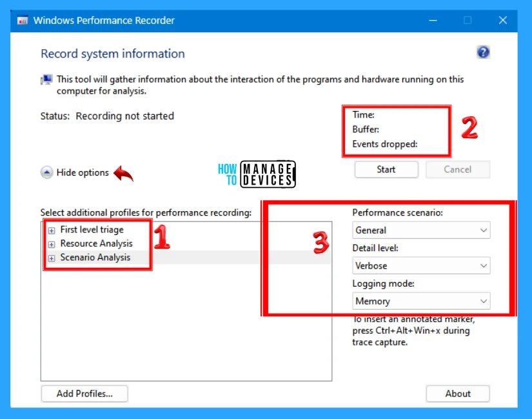Open the Detail level dropdown showing Verbose
The height and width of the screenshot is (419, 532).
point(421,265)
